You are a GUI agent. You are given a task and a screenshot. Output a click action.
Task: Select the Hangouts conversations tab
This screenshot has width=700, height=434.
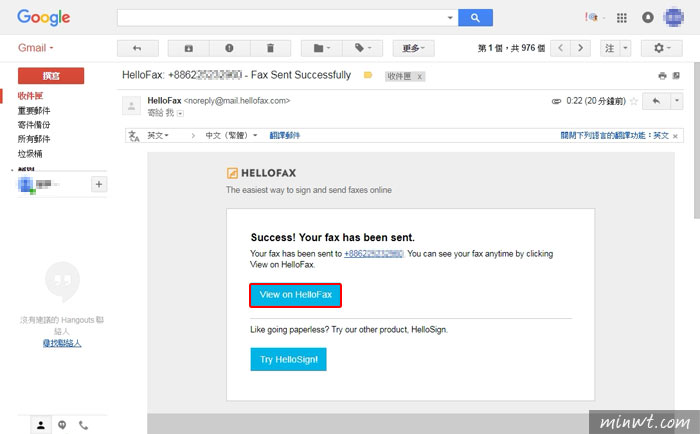pyautogui.click(x=62, y=425)
